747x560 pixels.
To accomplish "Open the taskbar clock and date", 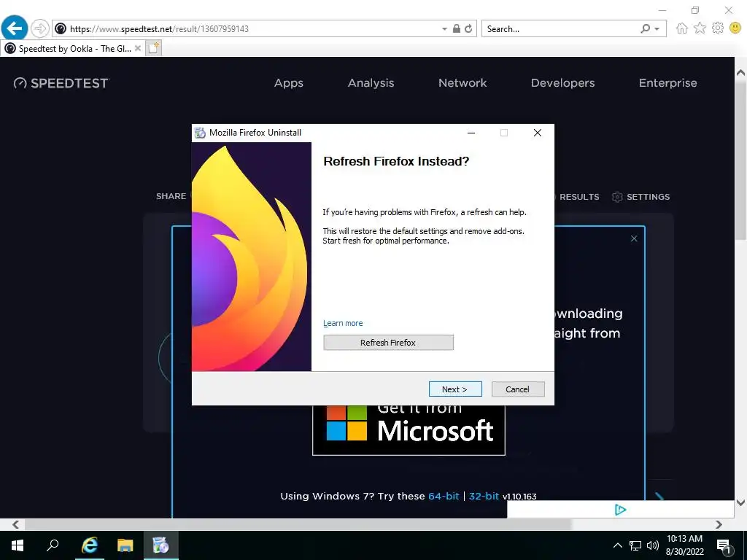I will click(684, 545).
